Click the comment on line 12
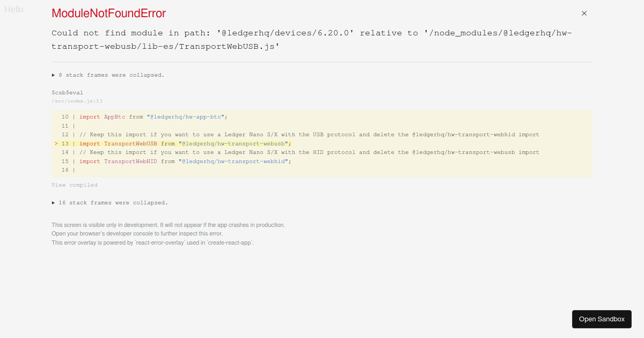The height and width of the screenshot is (338, 644). click(x=309, y=134)
